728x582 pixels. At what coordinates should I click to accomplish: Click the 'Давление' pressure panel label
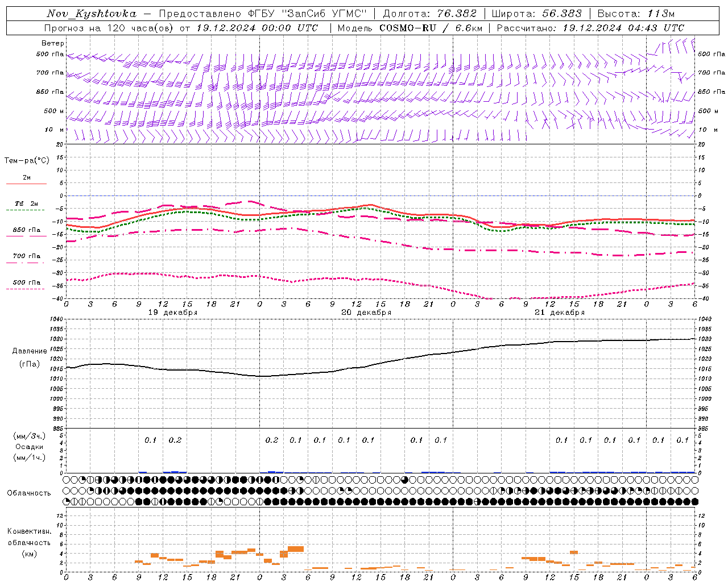click(x=30, y=351)
